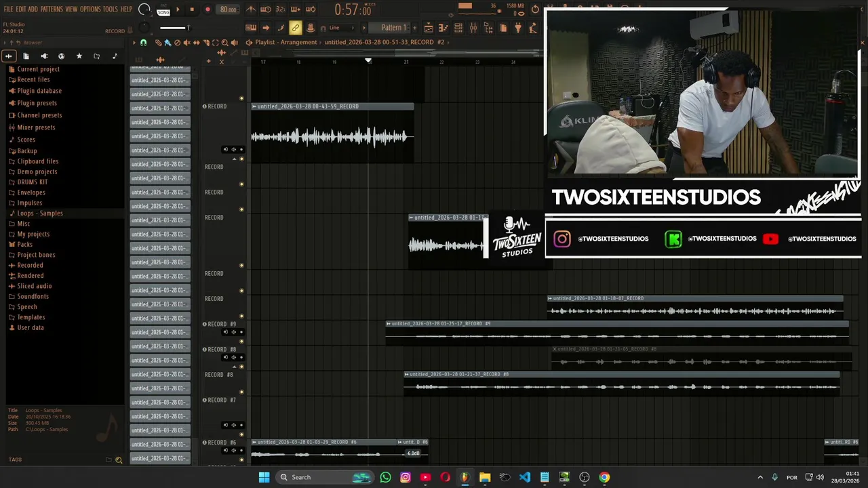Open the Playlist - Arrangement breadcrumb menu
Image resolution: width=868 pixels, height=488 pixels.
coord(286,42)
